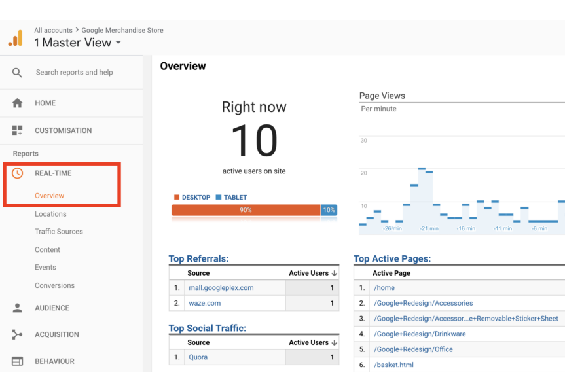Click the All accounts breadcrumb
This screenshot has width=565, height=392.
click(53, 30)
